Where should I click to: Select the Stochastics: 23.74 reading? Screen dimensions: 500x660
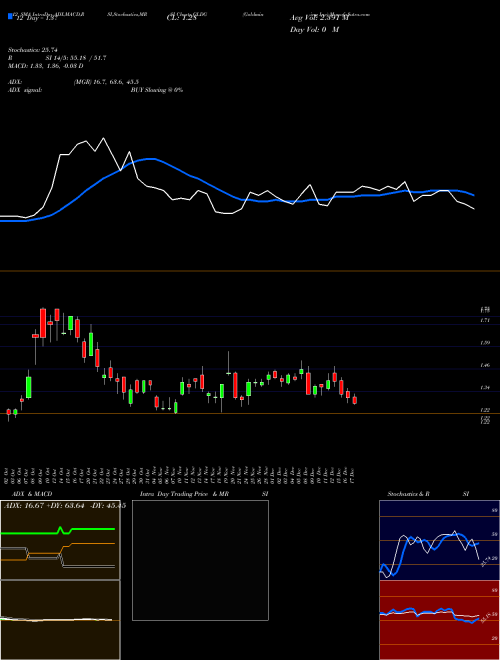(x=32, y=50)
